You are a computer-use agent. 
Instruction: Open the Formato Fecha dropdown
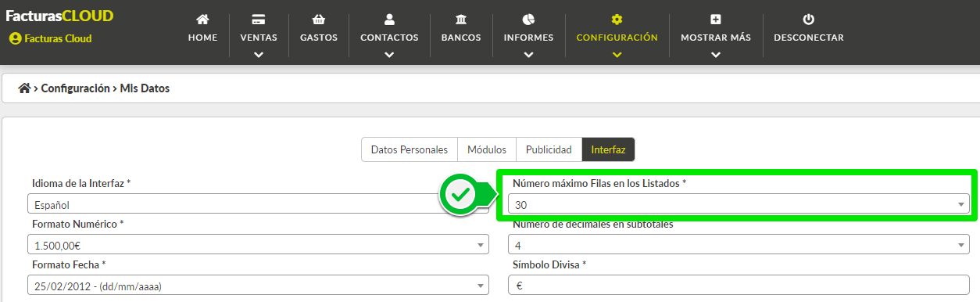pyautogui.click(x=257, y=286)
